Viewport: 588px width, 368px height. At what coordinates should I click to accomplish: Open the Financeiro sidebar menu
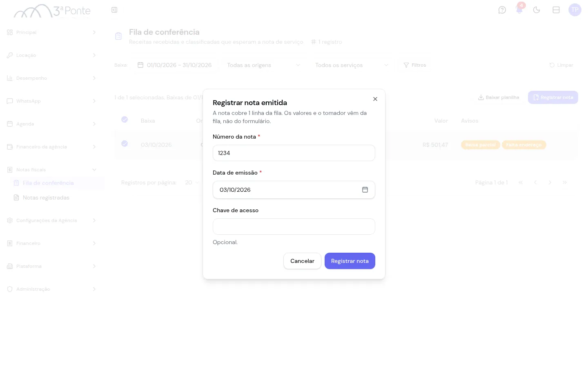(x=52, y=243)
